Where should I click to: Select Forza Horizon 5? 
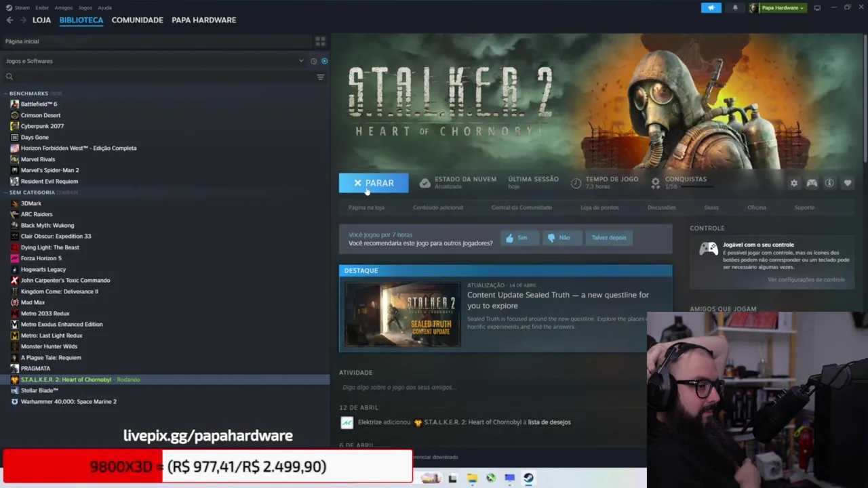tap(41, 258)
